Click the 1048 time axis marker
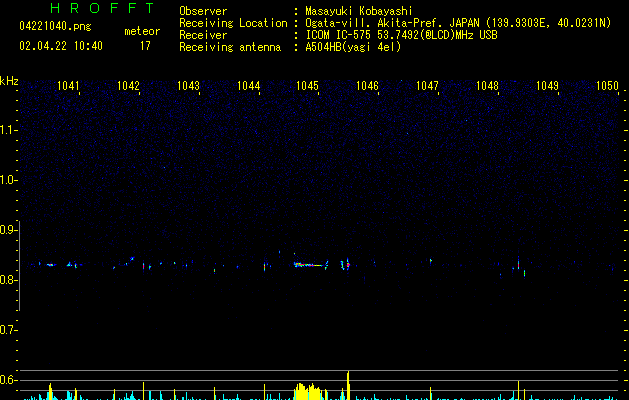The height and width of the screenshot is (400, 629). tap(487, 86)
